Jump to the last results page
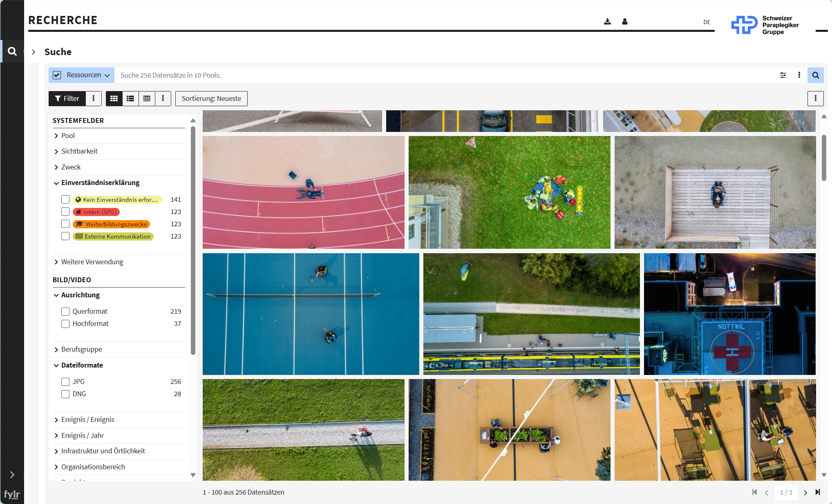 point(818,492)
